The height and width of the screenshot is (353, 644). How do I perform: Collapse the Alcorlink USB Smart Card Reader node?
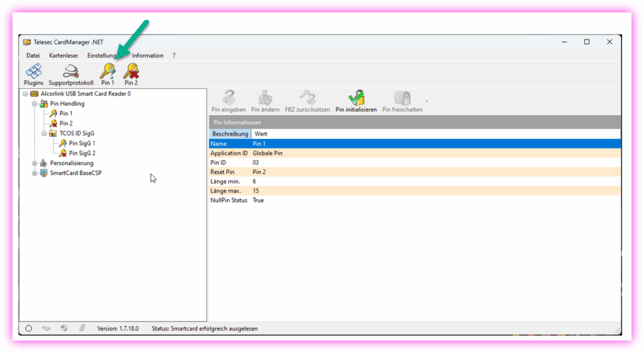click(25, 94)
